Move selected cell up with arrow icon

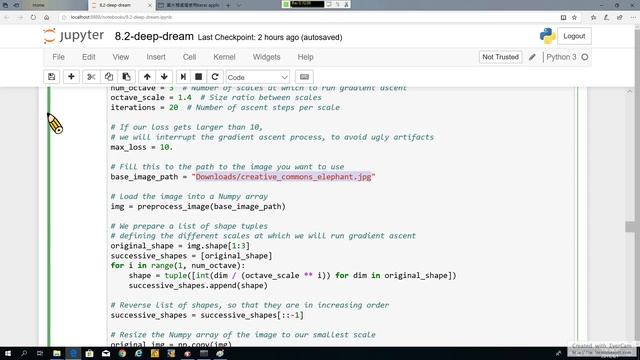[x=147, y=77]
